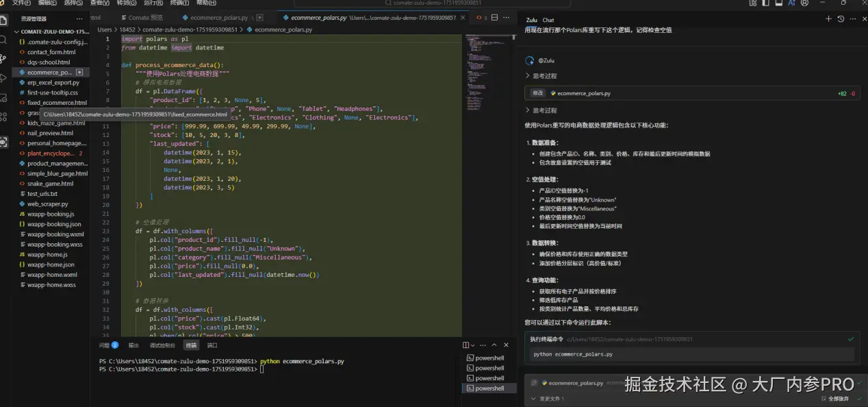Click comate-zulu-demo breadcrumb folder
868x407 pixels.
[190, 30]
